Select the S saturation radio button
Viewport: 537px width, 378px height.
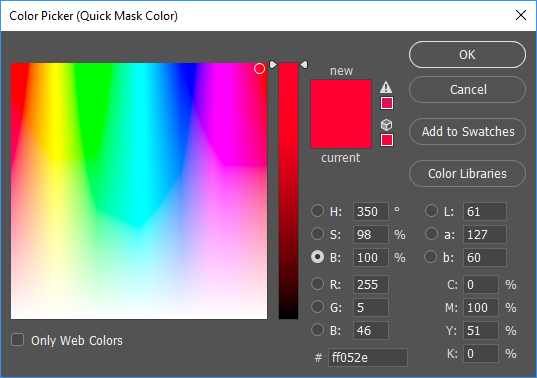pos(317,234)
